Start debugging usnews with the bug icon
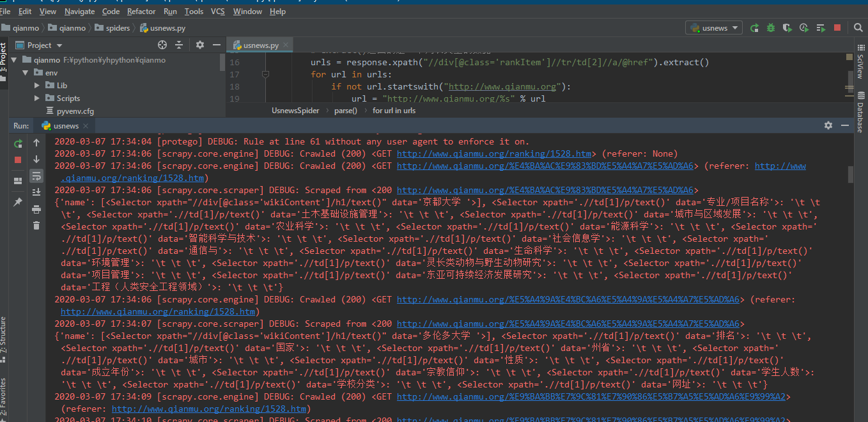868x422 pixels. [x=771, y=28]
